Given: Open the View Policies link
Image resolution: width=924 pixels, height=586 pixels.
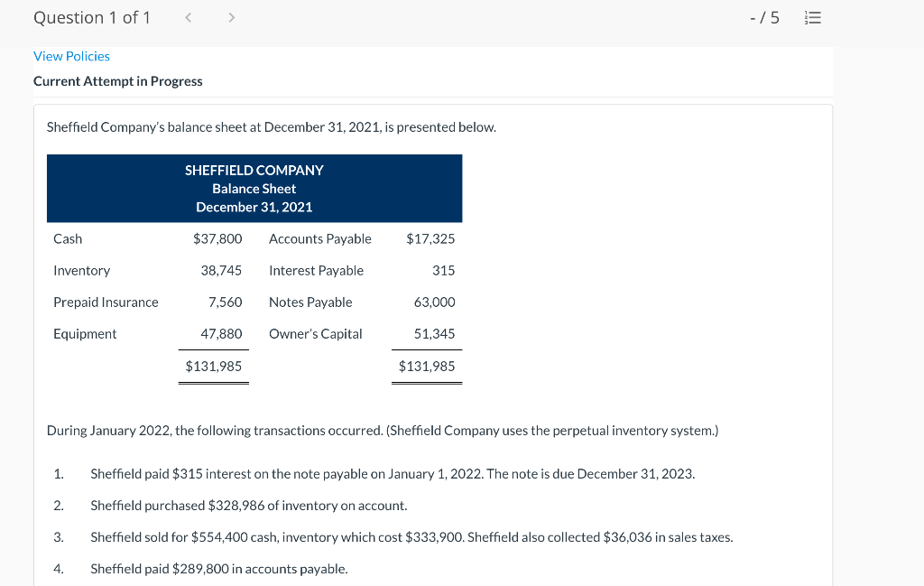Looking at the screenshot, I should coord(71,56).
